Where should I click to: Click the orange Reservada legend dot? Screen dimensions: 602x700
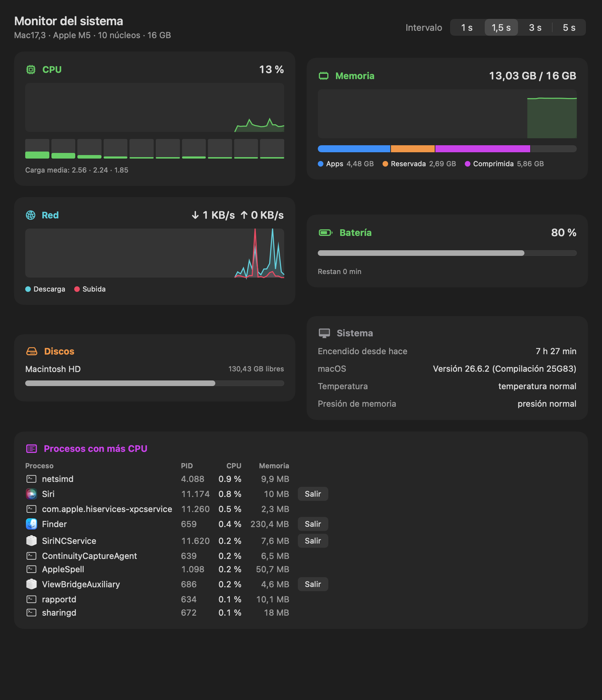click(385, 164)
